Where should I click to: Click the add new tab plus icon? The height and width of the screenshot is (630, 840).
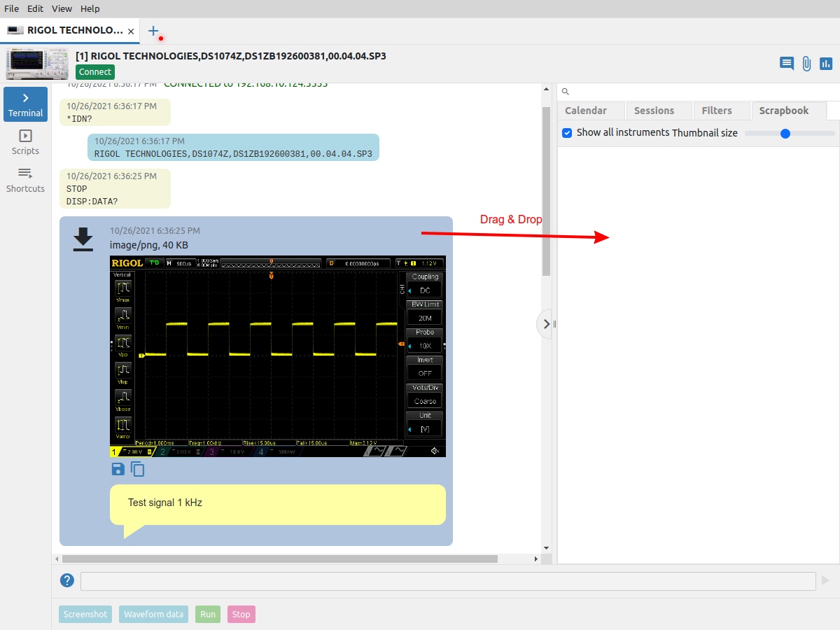pyautogui.click(x=153, y=31)
